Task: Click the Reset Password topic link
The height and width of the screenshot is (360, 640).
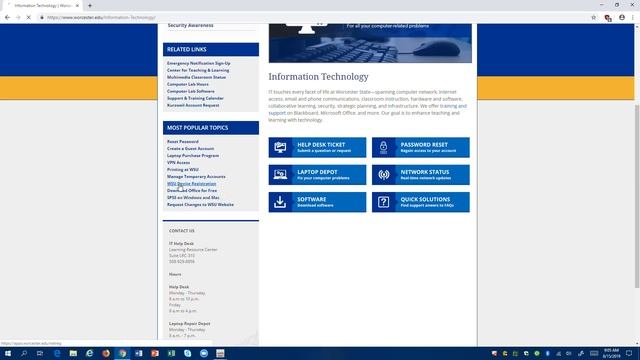Action: [183, 142]
